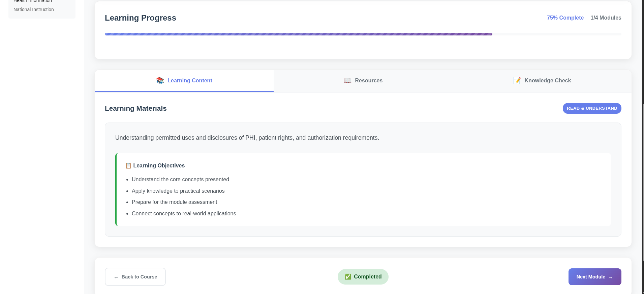The image size is (644, 294).
Task: Click the clipboard icon beside Learning Objectives
Action: coord(128,166)
